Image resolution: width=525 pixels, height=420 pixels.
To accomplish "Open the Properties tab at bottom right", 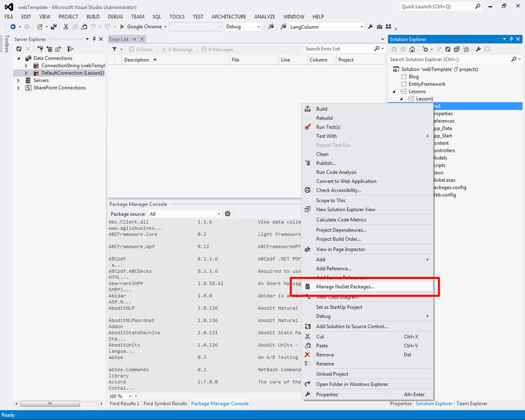I will [x=401, y=404].
